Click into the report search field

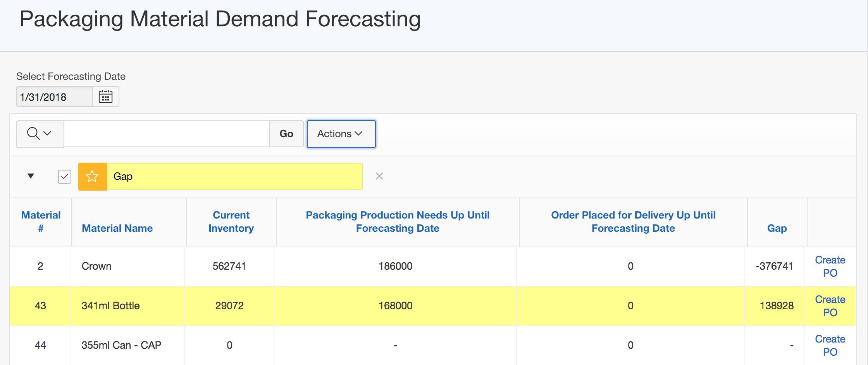pyautogui.click(x=166, y=134)
